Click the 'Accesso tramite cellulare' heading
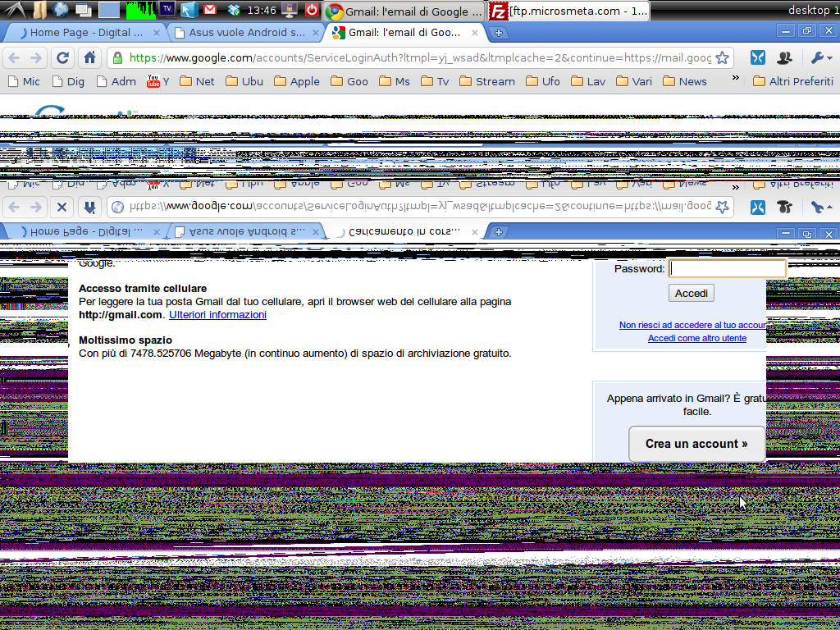Image resolution: width=840 pixels, height=630 pixels. pos(143,288)
